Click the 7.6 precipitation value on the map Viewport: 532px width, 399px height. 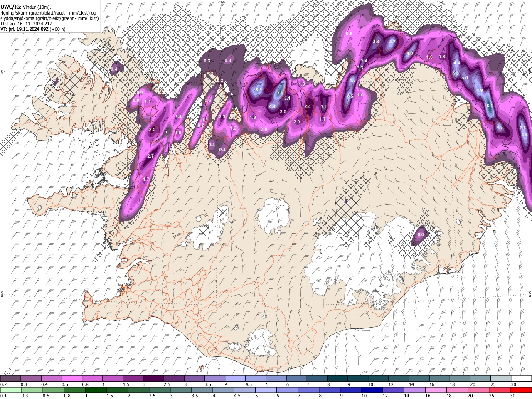[x=281, y=92]
